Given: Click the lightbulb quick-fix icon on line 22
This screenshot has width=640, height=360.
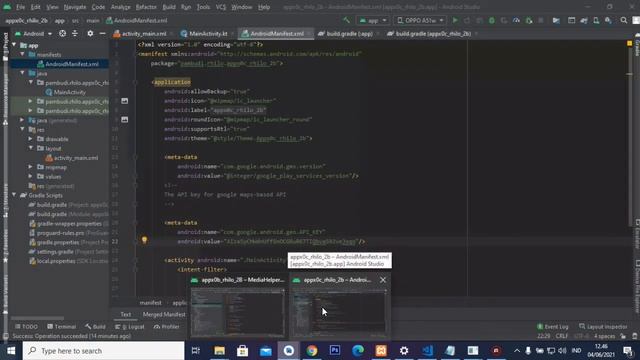Looking at the screenshot, I should tap(144, 240).
